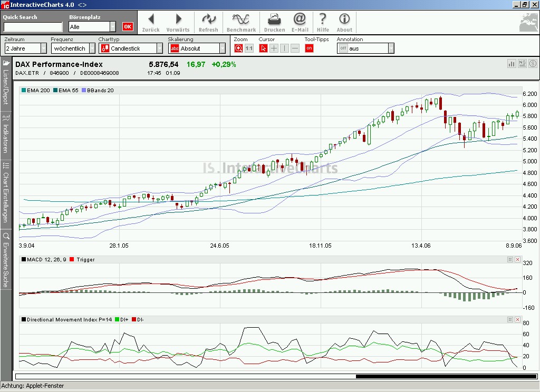This screenshot has height=392, width=540.
Task: Activate the Zoom magnifier icon
Action: (237, 48)
